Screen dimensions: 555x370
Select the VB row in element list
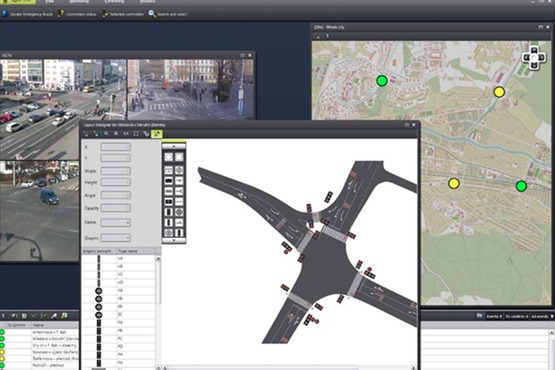(x=118, y=267)
